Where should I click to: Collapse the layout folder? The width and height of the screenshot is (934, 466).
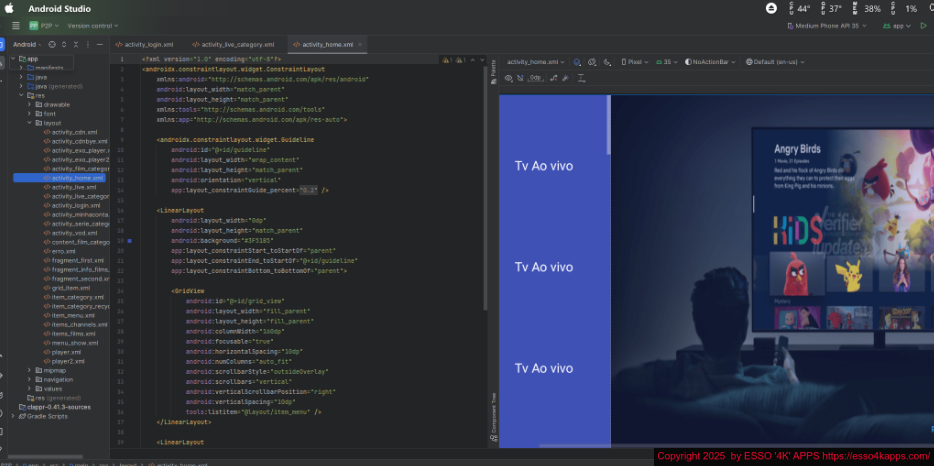[x=30, y=123]
